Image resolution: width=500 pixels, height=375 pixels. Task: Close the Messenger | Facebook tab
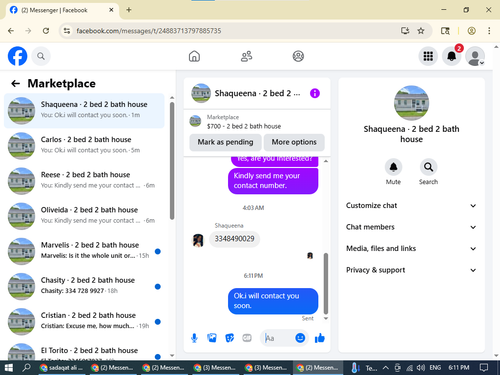coord(111,10)
